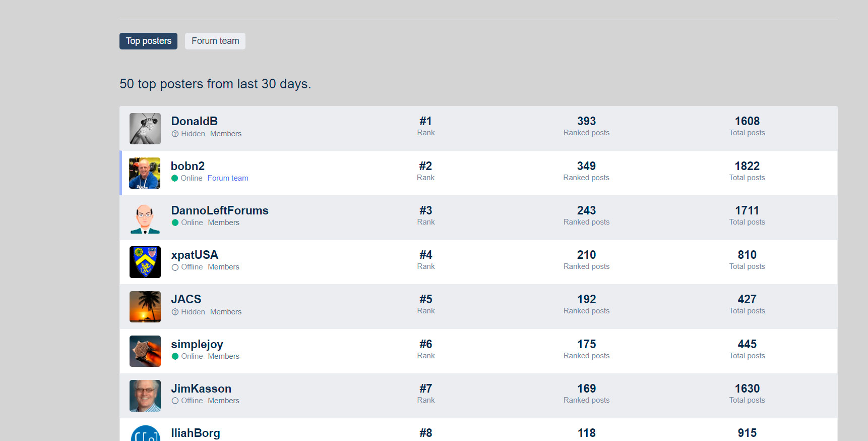Image resolution: width=868 pixels, height=441 pixels.
Task: Click DannoLeftForums cartoon avatar
Action: click(145, 218)
